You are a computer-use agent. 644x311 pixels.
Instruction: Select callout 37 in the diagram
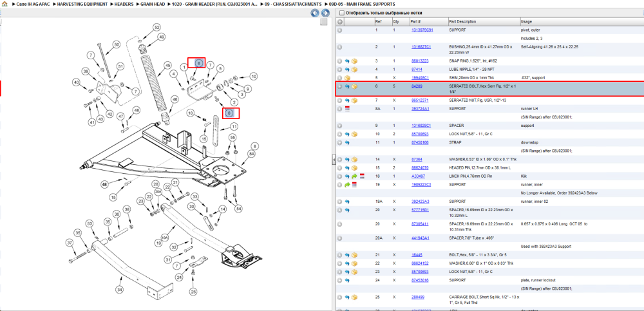coord(70,243)
